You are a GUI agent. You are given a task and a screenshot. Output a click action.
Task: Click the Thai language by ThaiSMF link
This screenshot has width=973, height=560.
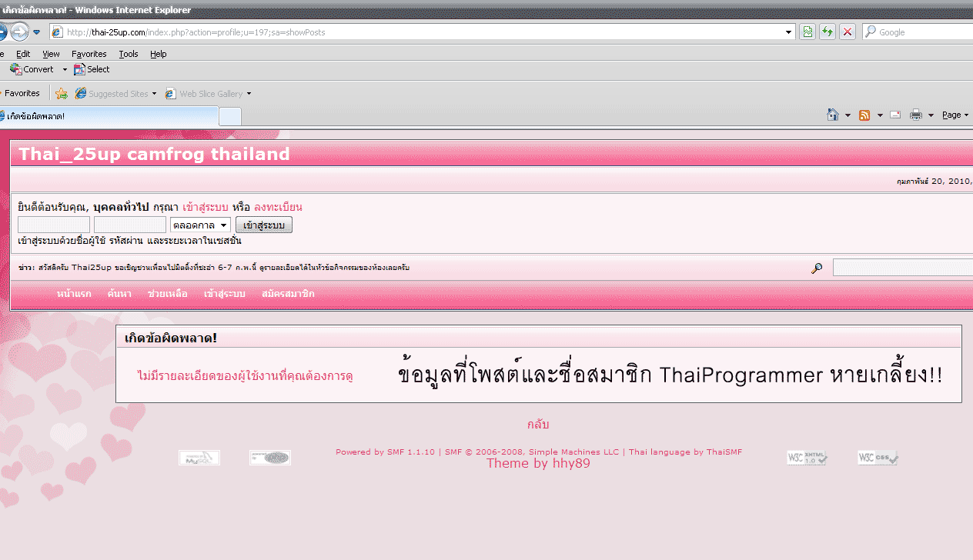click(x=686, y=452)
